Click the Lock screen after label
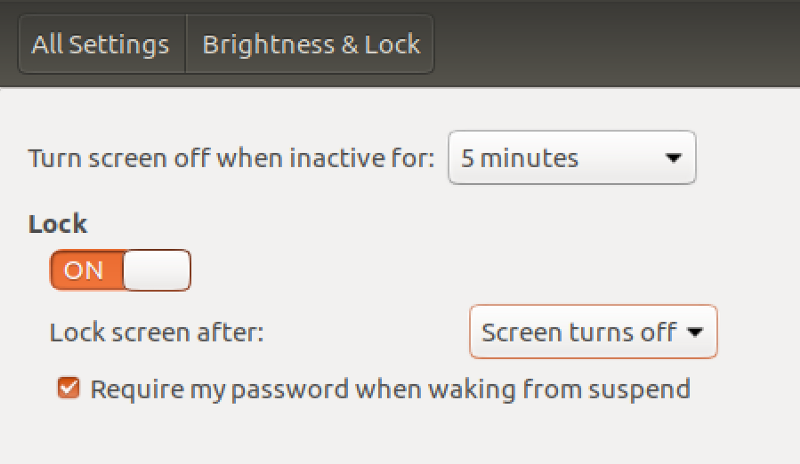 157,333
